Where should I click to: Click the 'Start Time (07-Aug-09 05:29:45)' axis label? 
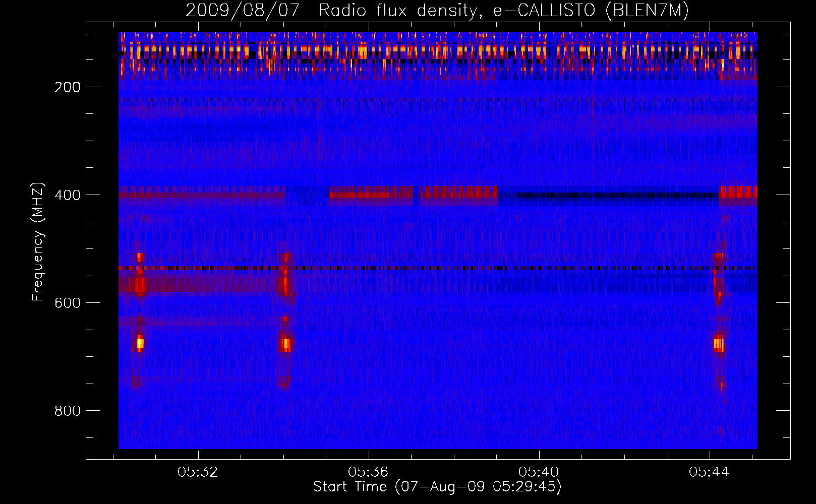click(x=437, y=487)
